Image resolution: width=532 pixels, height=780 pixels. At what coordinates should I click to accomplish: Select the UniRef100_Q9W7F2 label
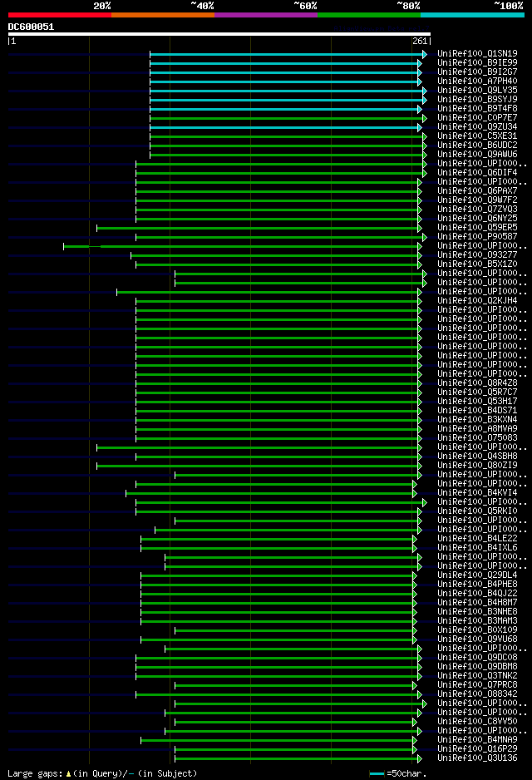pos(477,200)
